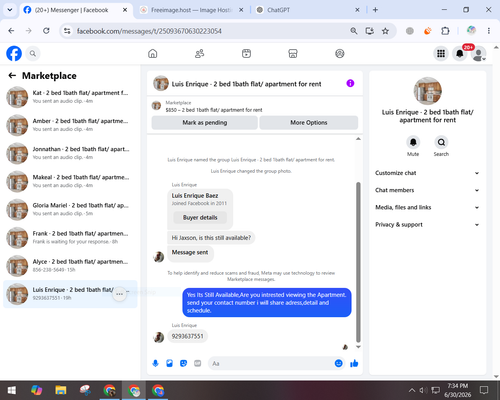Click large group photo in info panel
Screen dimensions: 500x400
(x=428, y=91)
